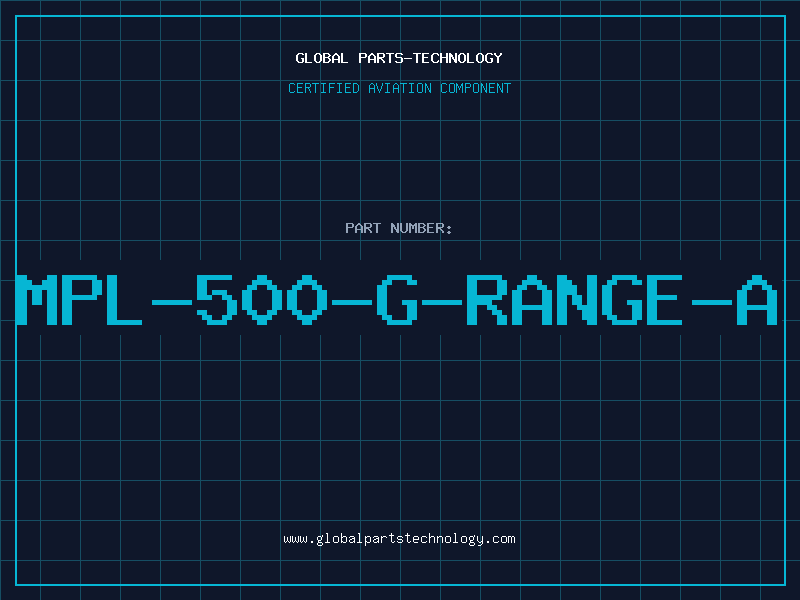Open the www.globalpartstechnology.com link
The image size is (800, 600).
pyautogui.click(x=399, y=539)
